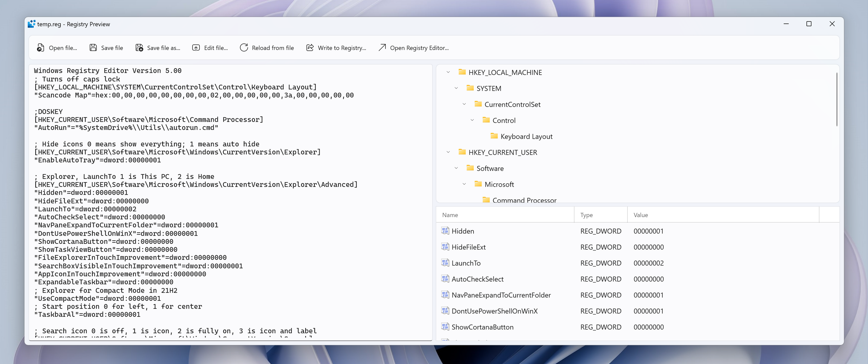
Task: Click the DWORD icon beside LaunchTo value
Action: (445, 263)
